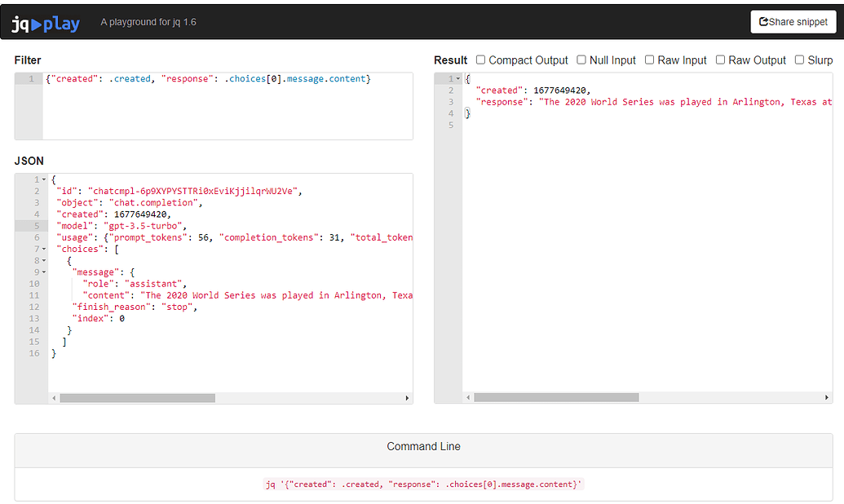Click JSON editor horizontal scrollbar thumb

[137, 398]
